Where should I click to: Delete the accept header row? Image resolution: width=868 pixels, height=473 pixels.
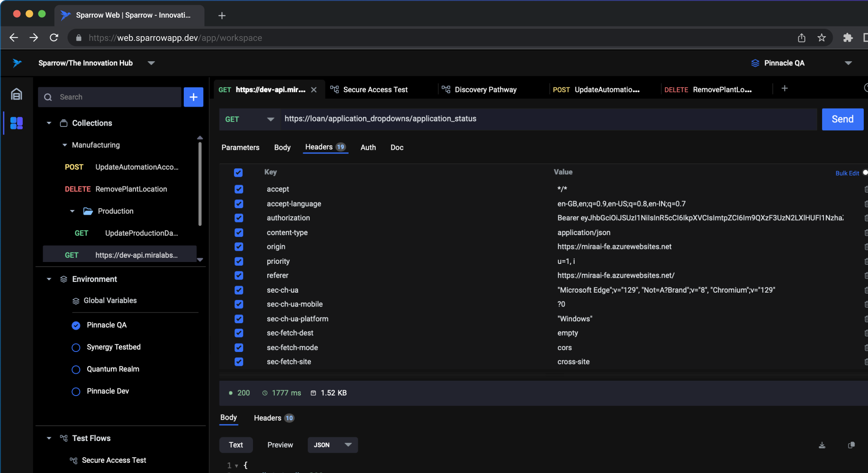point(866,189)
